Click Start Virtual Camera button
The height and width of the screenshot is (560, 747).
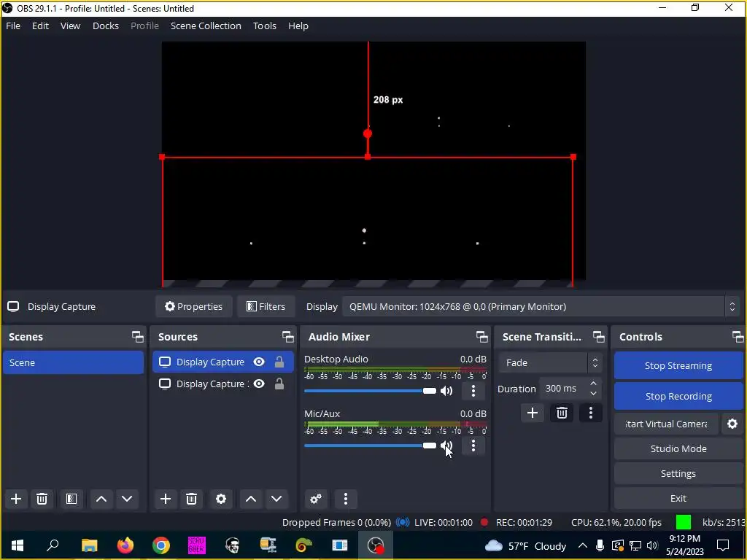click(667, 424)
